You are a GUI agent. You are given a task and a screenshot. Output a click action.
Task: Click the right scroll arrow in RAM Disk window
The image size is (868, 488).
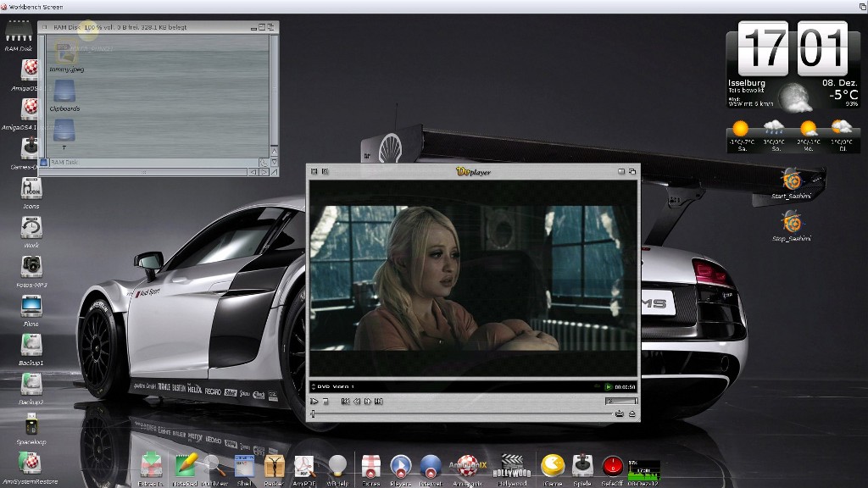click(264, 172)
